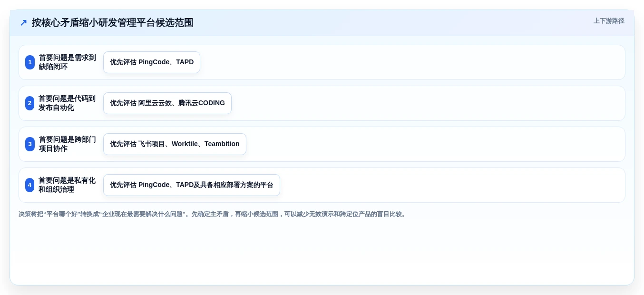This screenshot has width=644, height=295.
Task: Click the title 按核心矛盾缩小研发管理平台候选范围
Action: [x=112, y=22]
